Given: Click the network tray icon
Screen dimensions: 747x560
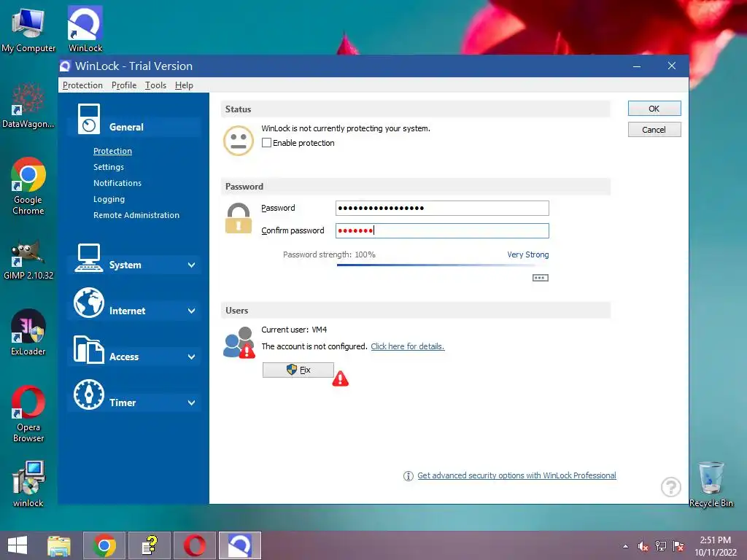Looking at the screenshot, I should click(x=660, y=546).
